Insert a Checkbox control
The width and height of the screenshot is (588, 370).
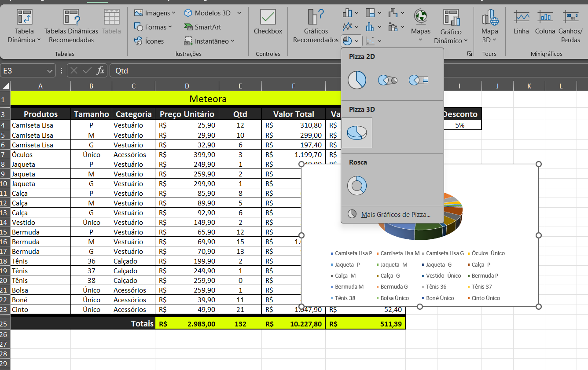tap(268, 22)
